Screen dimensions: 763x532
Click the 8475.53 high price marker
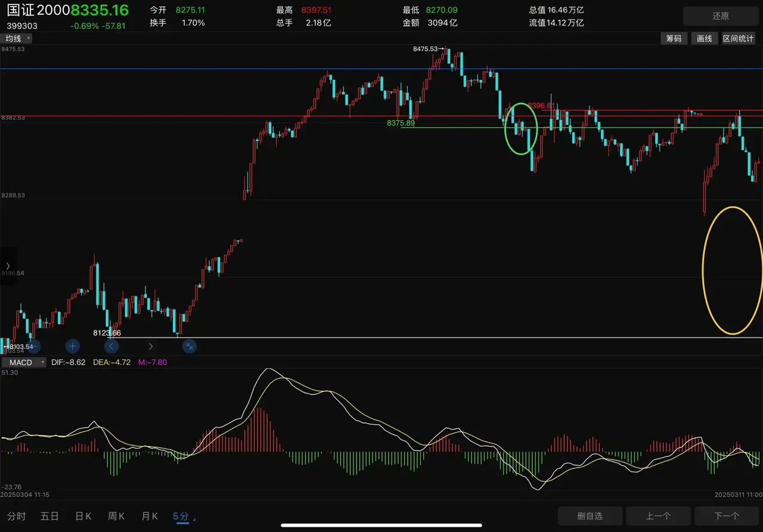[429, 49]
